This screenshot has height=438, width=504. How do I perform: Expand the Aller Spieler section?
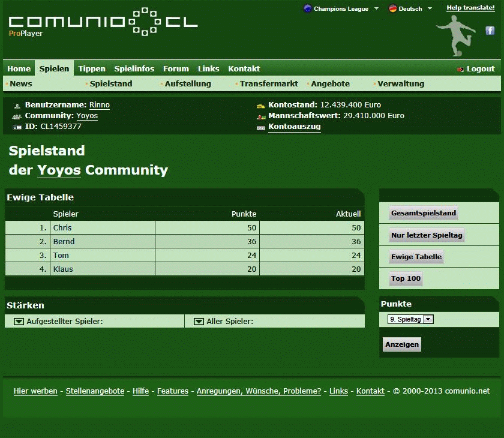point(199,322)
